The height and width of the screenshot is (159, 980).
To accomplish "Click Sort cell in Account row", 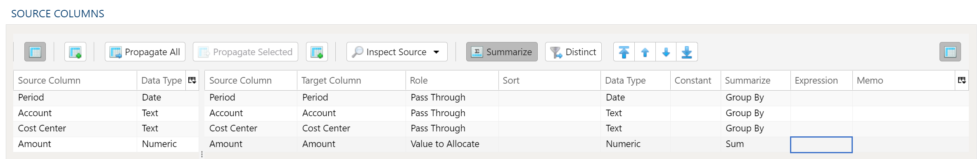I will [550, 113].
